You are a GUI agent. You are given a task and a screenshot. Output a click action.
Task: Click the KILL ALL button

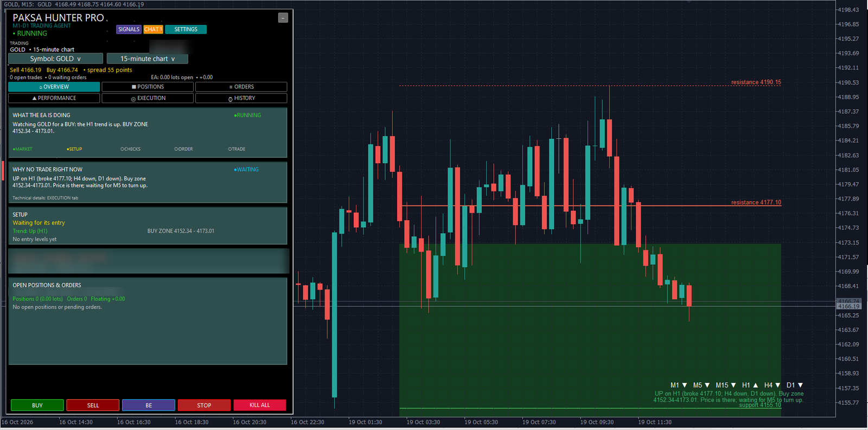pos(259,405)
